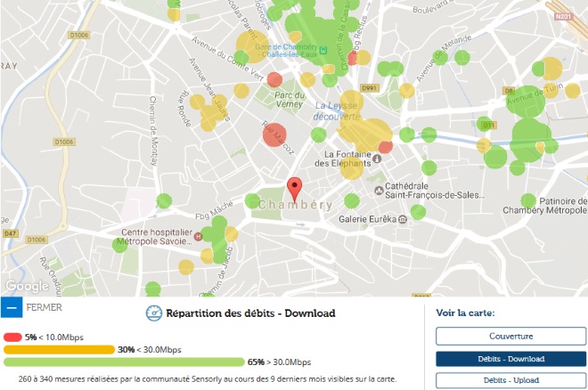
Task: Click the red circle on Rue Marcoz
Action: pyautogui.click(x=274, y=133)
